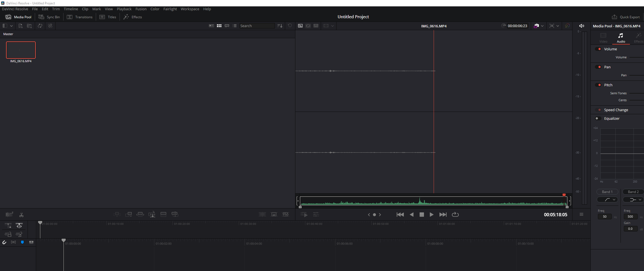Expand the media pool panel layout dropdown
Screen dimensions: 644x271
coord(11,26)
